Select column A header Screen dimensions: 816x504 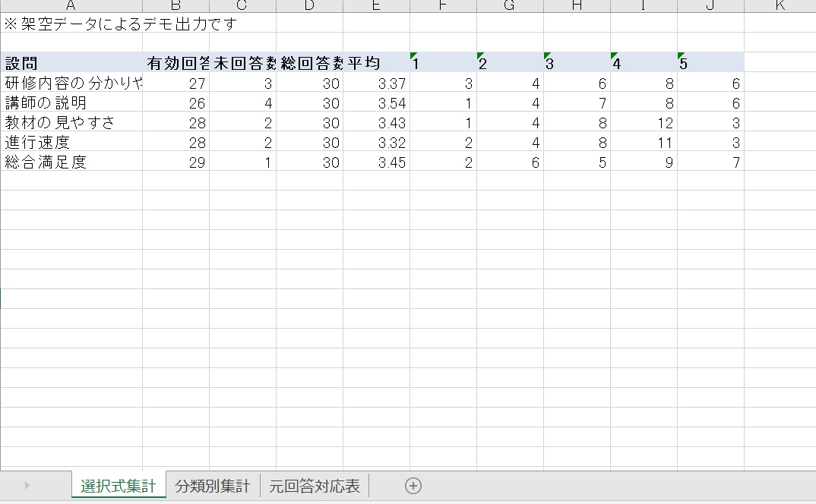pos(71,6)
